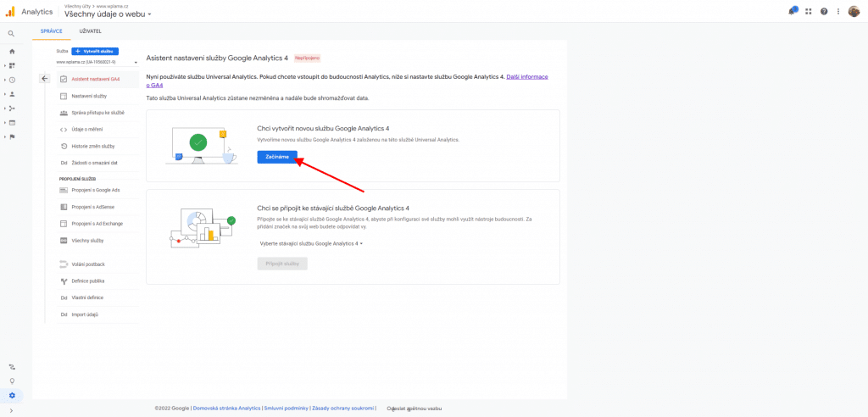Click the blue 'Začínáme' button
This screenshot has height=417, width=868.
pos(277,158)
